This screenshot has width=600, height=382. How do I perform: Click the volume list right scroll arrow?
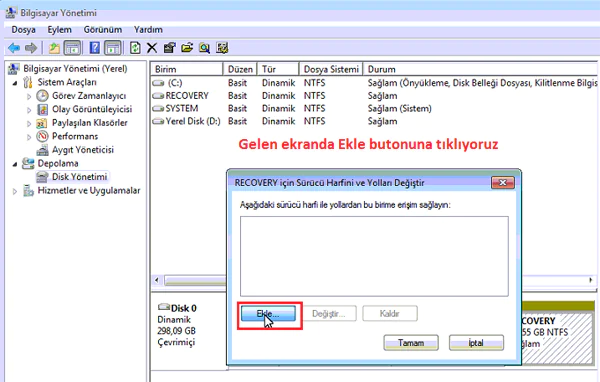coord(591,280)
